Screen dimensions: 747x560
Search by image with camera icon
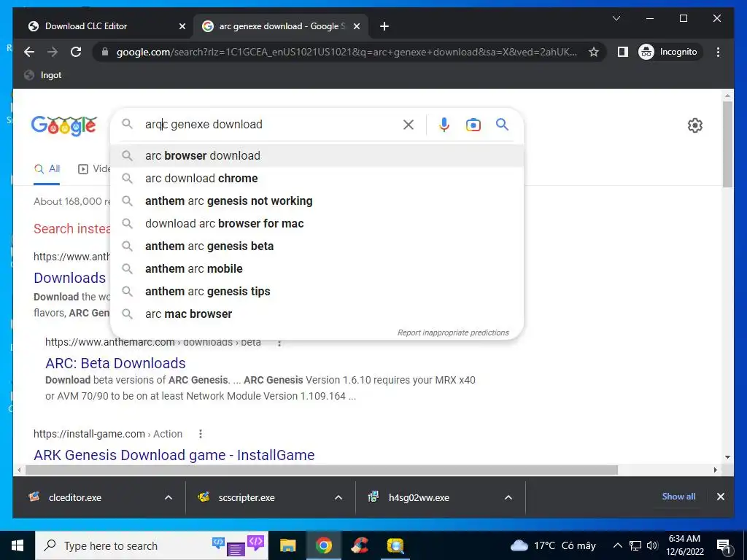point(473,125)
